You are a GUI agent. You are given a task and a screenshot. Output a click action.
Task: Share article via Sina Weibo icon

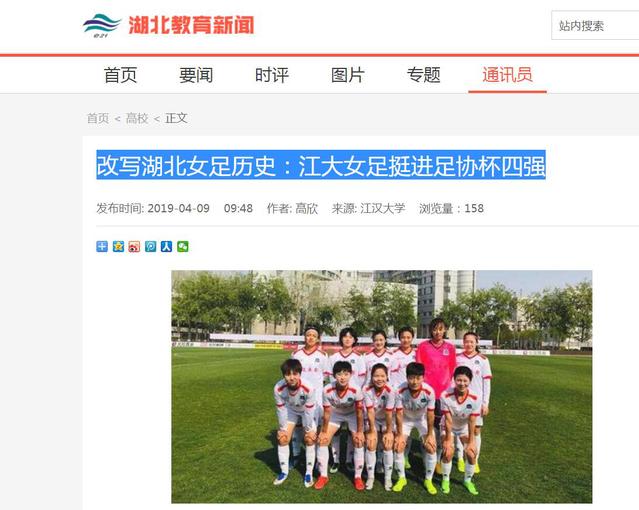(134, 246)
